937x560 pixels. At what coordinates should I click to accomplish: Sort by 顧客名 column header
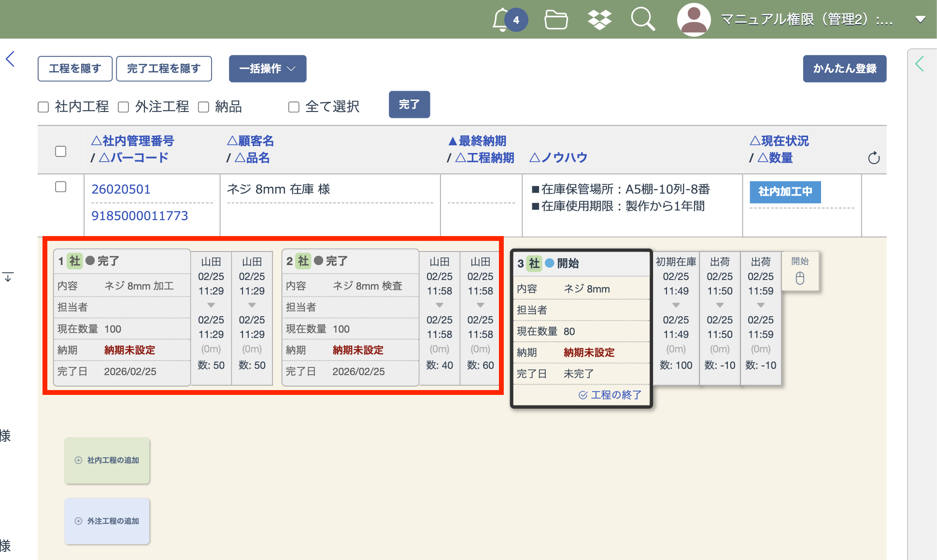250,141
